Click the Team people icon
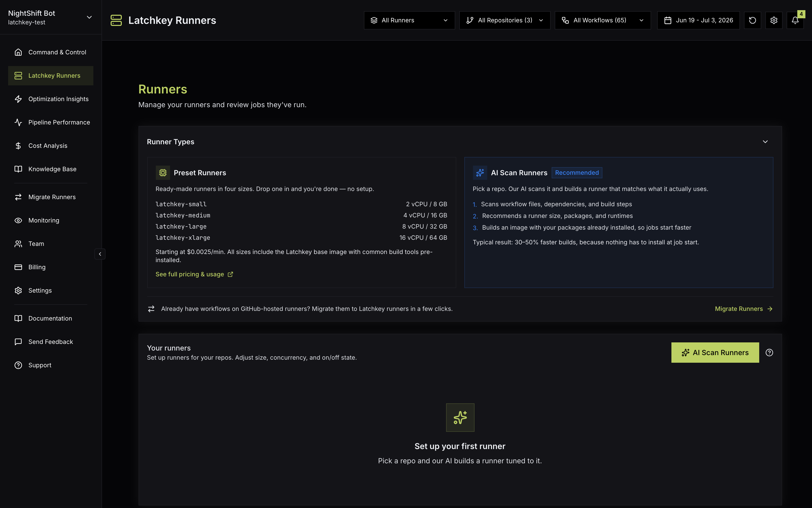The height and width of the screenshot is (508, 812). click(18, 244)
